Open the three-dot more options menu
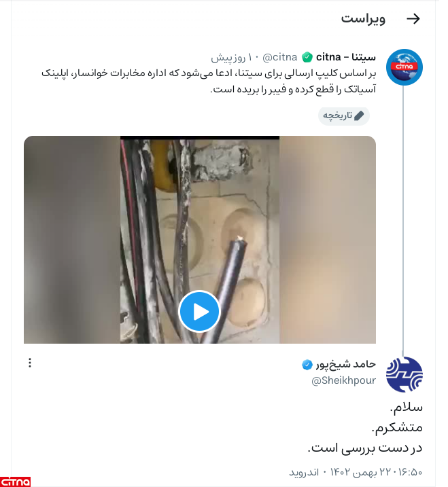The width and height of the screenshot is (448, 487). click(30, 363)
